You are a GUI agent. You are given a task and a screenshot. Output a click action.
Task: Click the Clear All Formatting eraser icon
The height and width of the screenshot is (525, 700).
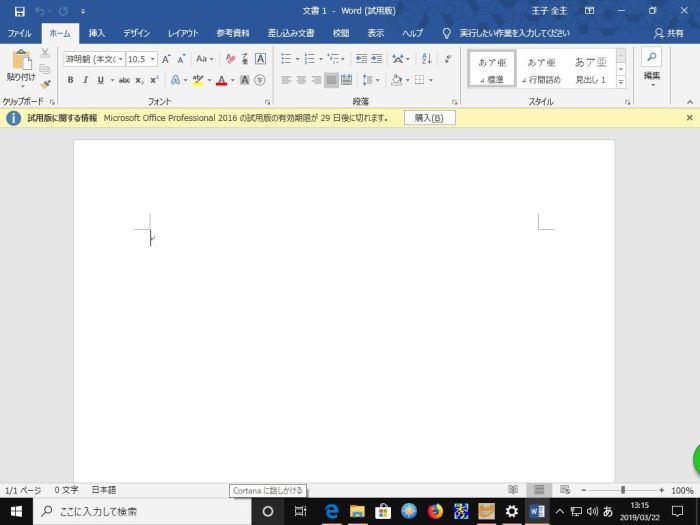[230, 59]
